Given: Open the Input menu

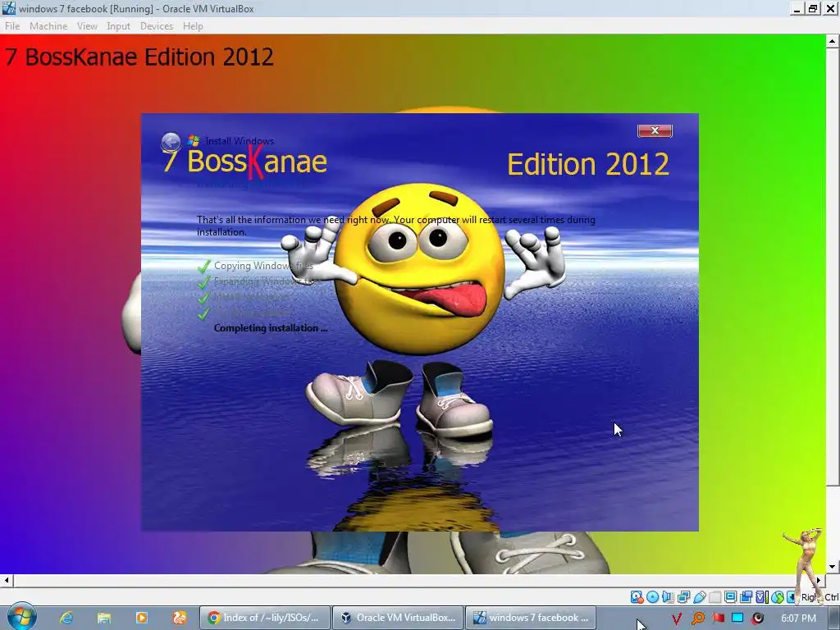Looking at the screenshot, I should (x=118, y=25).
